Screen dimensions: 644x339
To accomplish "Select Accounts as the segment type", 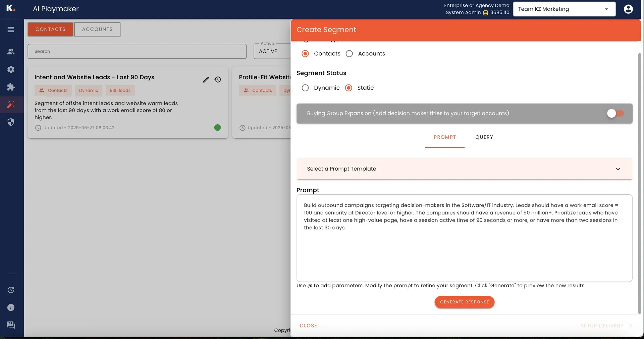I will point(349,53).
